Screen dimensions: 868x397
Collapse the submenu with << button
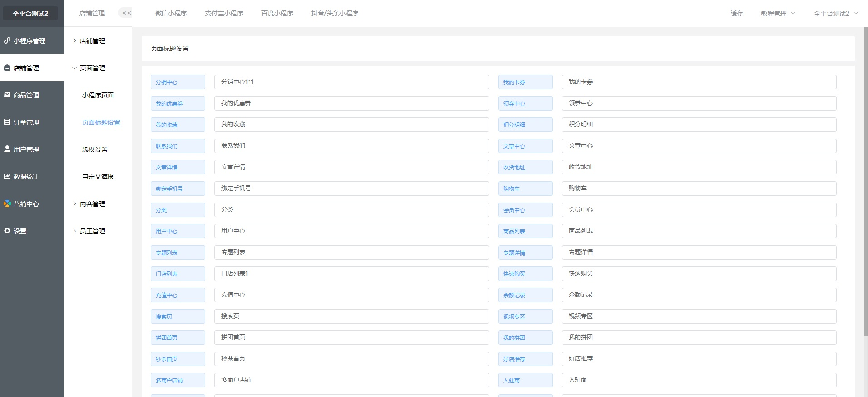127,13
